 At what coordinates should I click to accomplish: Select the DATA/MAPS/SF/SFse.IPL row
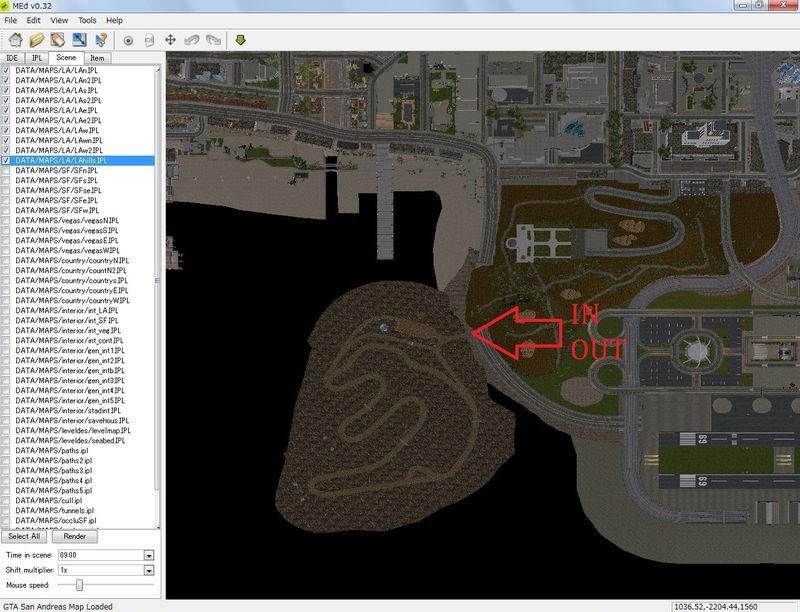click(79, 191)
